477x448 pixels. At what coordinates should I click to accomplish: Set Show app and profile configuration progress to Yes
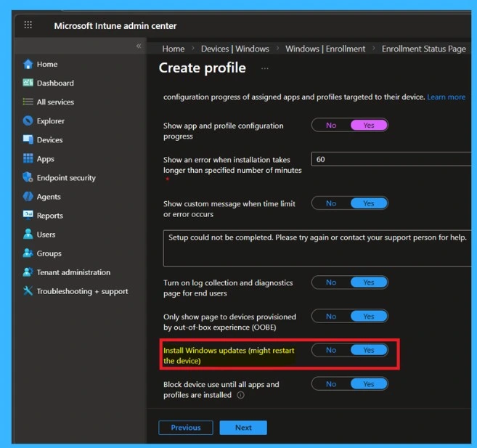click(x=369, y=126)
